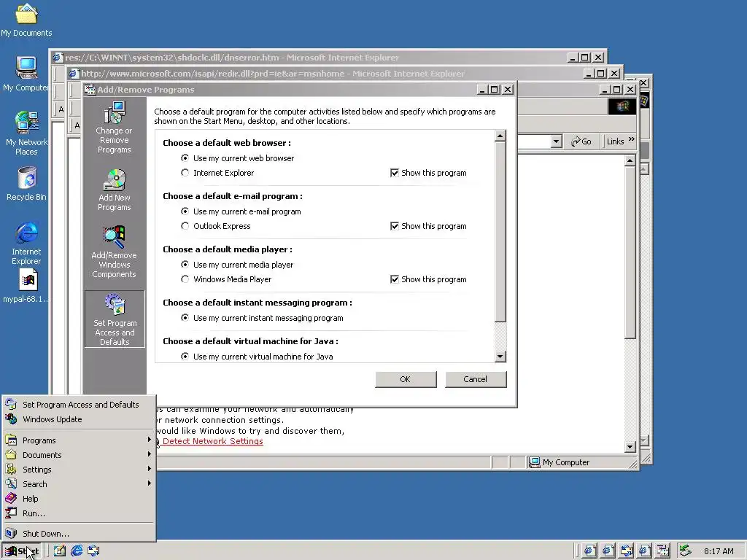Screen dimensions: 747x560
Task: Toggle Show this program for Windows Media Player
Action: [395, 279]
